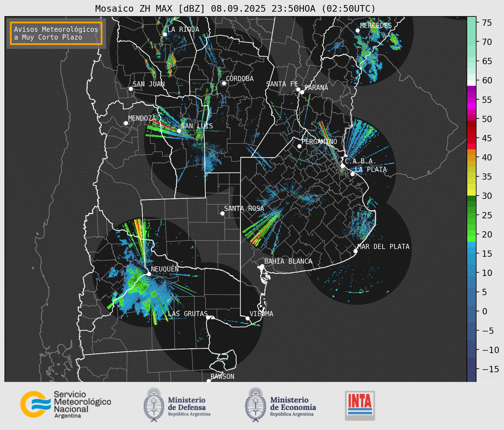Image resolution: width=504 pixels, height=430 pixels.
Task: Click the CÓRDOBA city marker dot
Action: click(x=224, y=83)
